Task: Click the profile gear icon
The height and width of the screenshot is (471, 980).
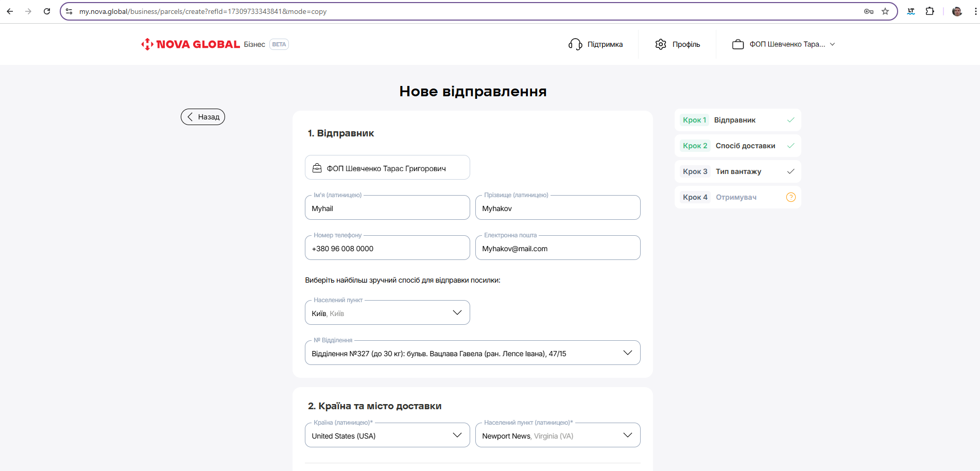Action: point(661,44)
